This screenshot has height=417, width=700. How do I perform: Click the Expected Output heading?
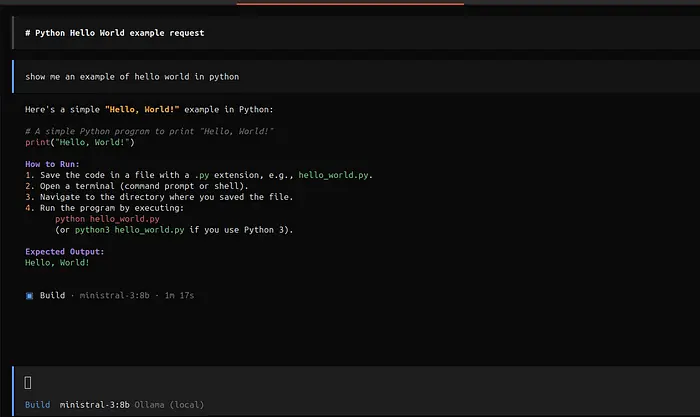pos(64,252)
